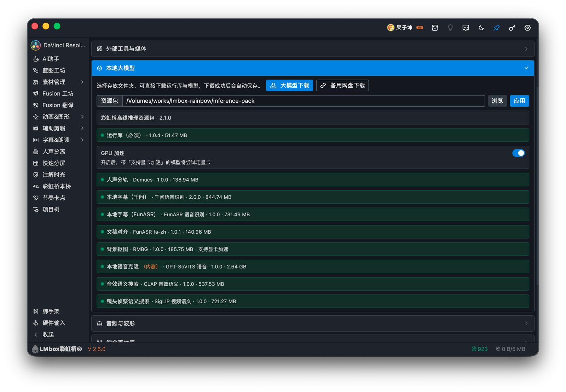
Task: Expand the 字幕&朗读 submenu arrow
Action: [x=82, y=140]
